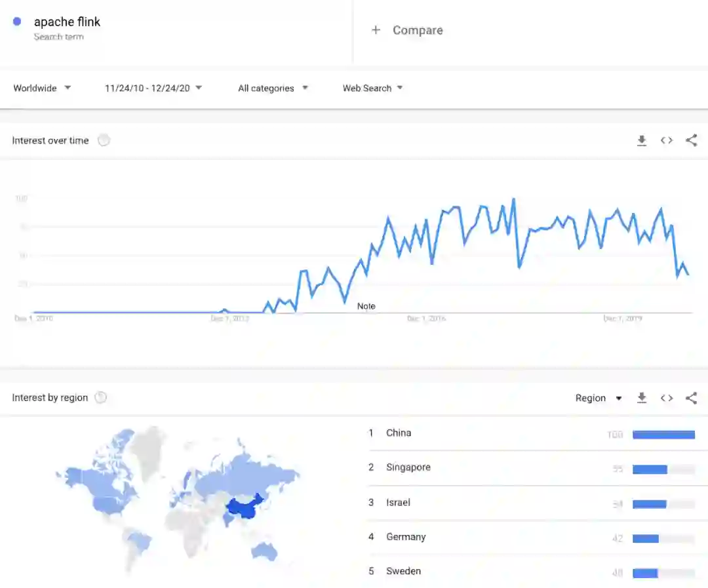Screen dimensions: 708x588
Task: Open help for Interest over time
Action: coord(104,140)
